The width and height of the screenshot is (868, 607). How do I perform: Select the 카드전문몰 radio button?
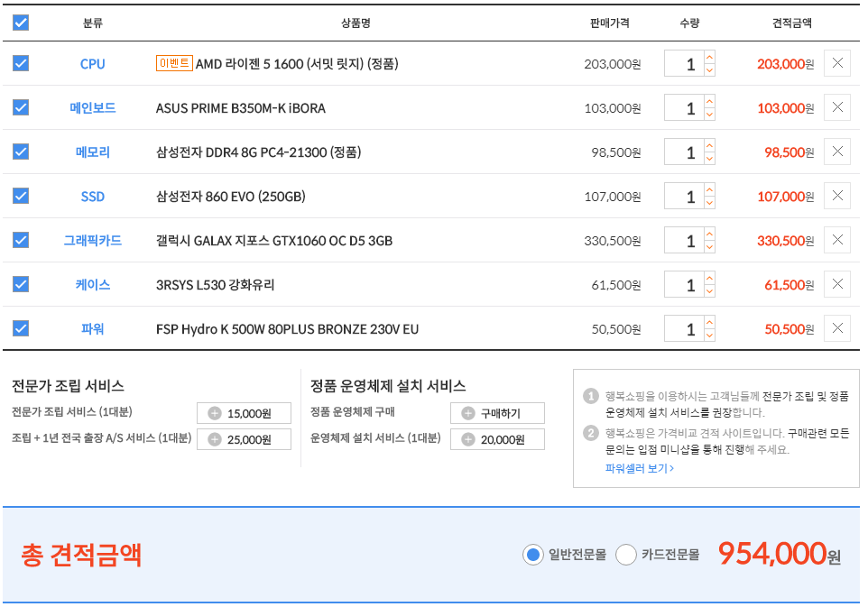pyautogui.click(x=625, y=555)
